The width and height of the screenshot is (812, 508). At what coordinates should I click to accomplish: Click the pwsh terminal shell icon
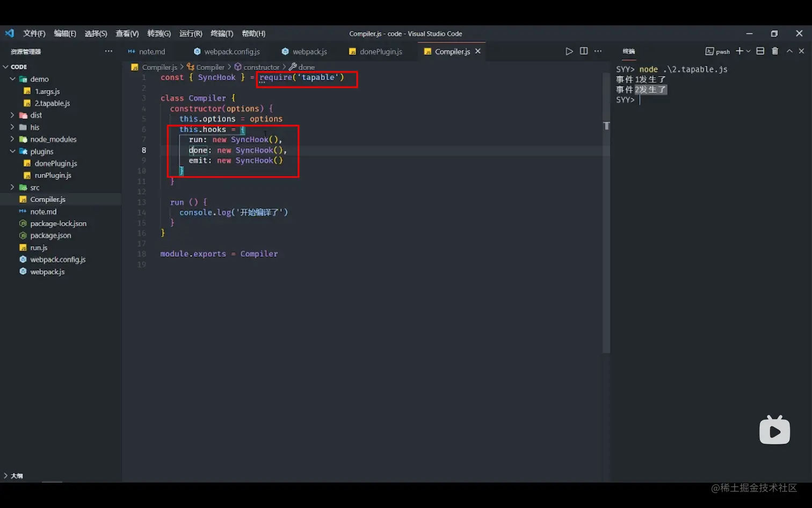coord(709,51)
